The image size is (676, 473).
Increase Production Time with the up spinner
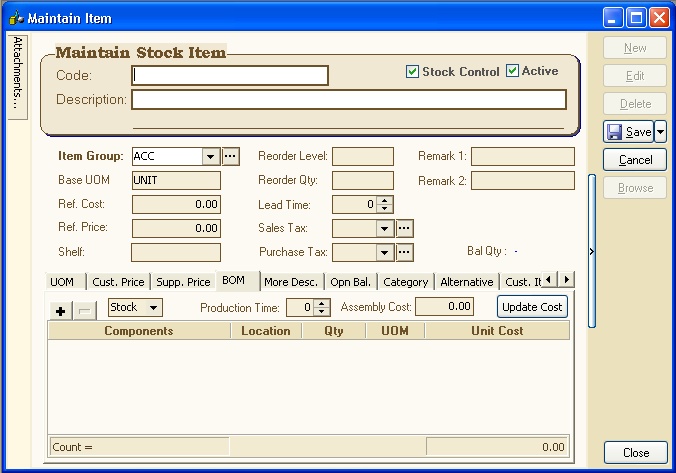pos(322,304)
